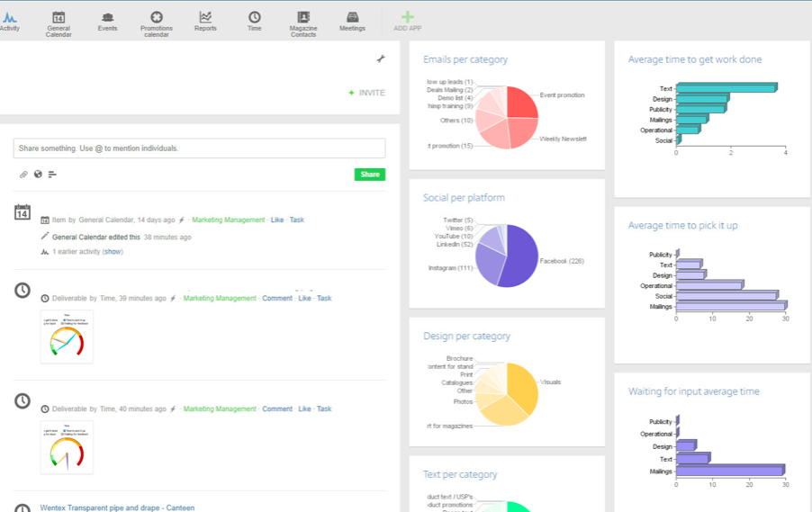Click the LinkedIn (52) pie label
Screen dimensions: 812x512
click(454, 245)
